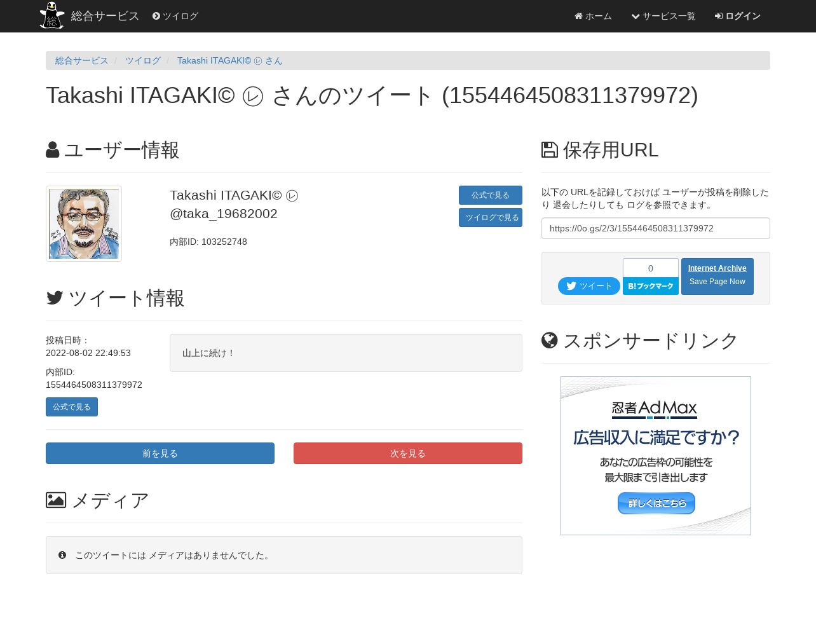Click the floppy disk icon beside 保存用URL
This screenshot has width=816, height=644.
550,150
